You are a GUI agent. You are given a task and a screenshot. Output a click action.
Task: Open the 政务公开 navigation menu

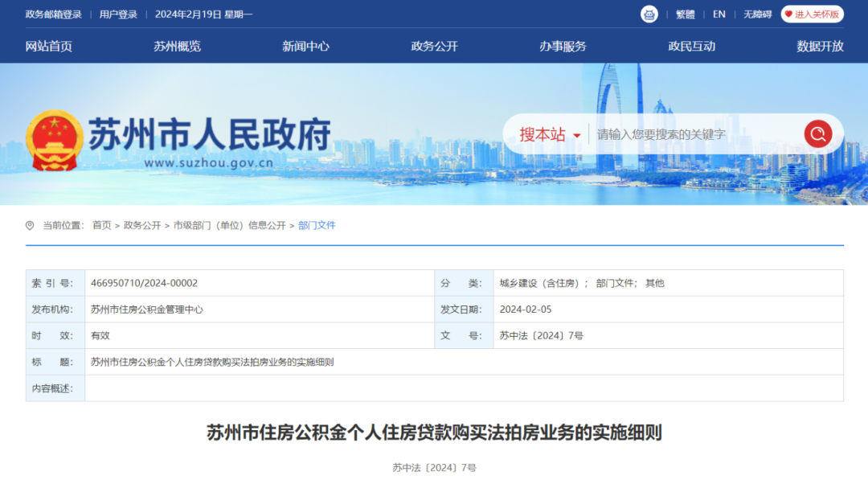point(435,46)
